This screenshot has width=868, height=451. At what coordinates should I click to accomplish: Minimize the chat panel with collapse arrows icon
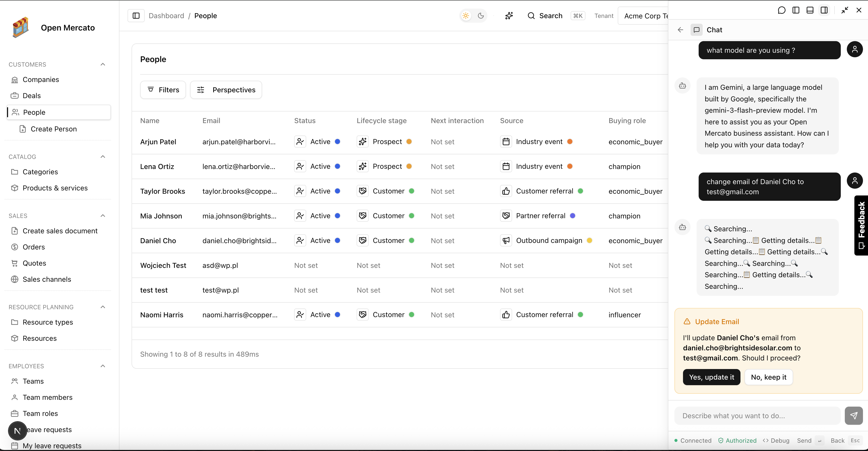[845, 10]
